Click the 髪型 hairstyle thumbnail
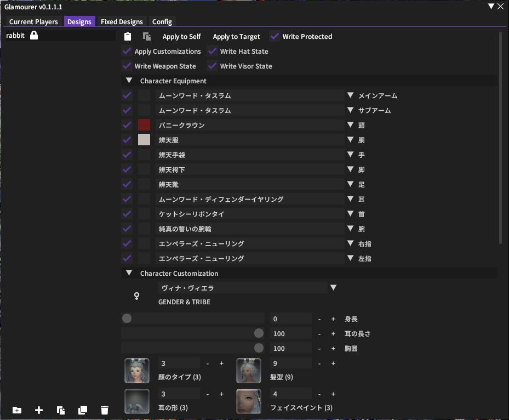Image resolution: width=509 pixels, height=420 pixels. click(x=249, y=370)
